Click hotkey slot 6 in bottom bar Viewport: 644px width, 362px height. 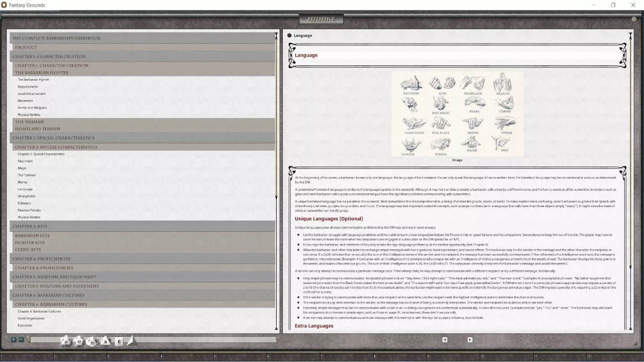click(x=294, y=356)
